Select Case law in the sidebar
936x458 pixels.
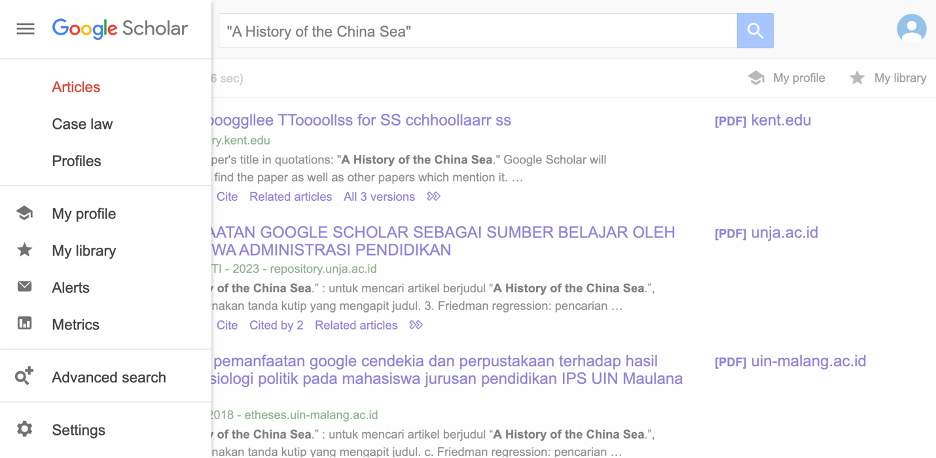pyautogui.click(x=82, y=124)
